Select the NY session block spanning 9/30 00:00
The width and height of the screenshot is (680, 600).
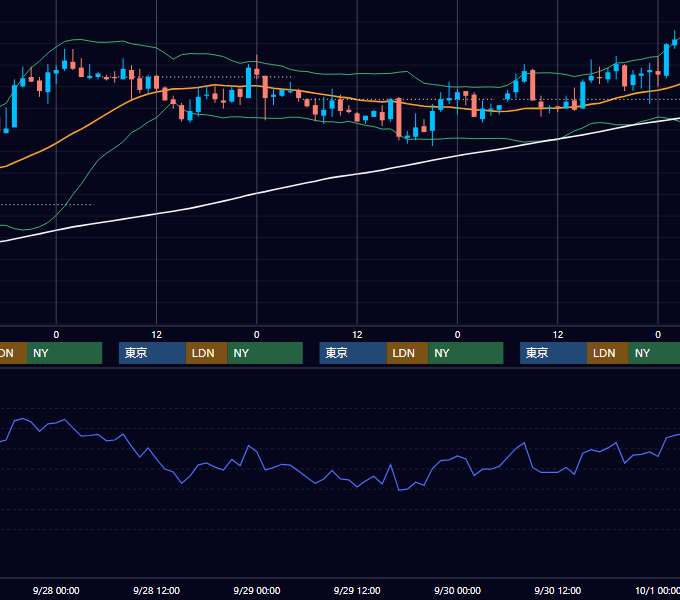[466, 353]
